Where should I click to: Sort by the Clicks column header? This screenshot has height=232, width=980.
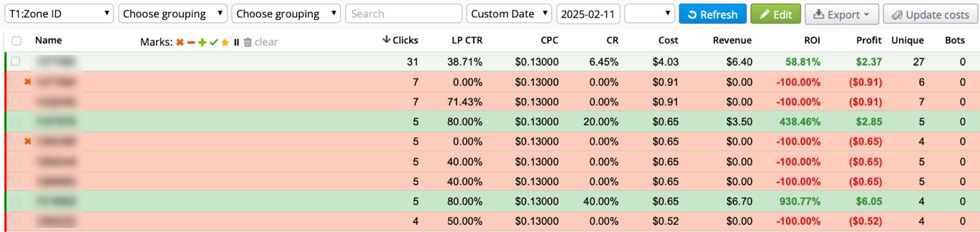405,40
